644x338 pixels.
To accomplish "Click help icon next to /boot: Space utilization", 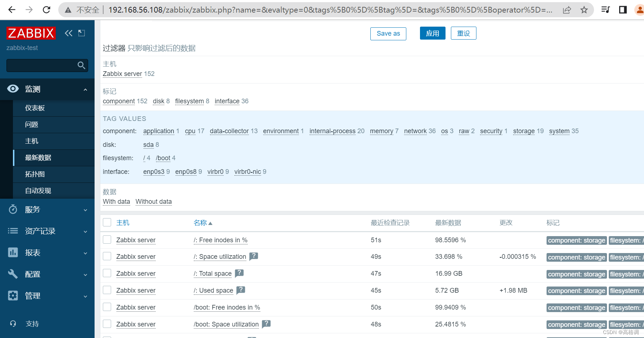I will pyautogui.click(x=266, y=324).
